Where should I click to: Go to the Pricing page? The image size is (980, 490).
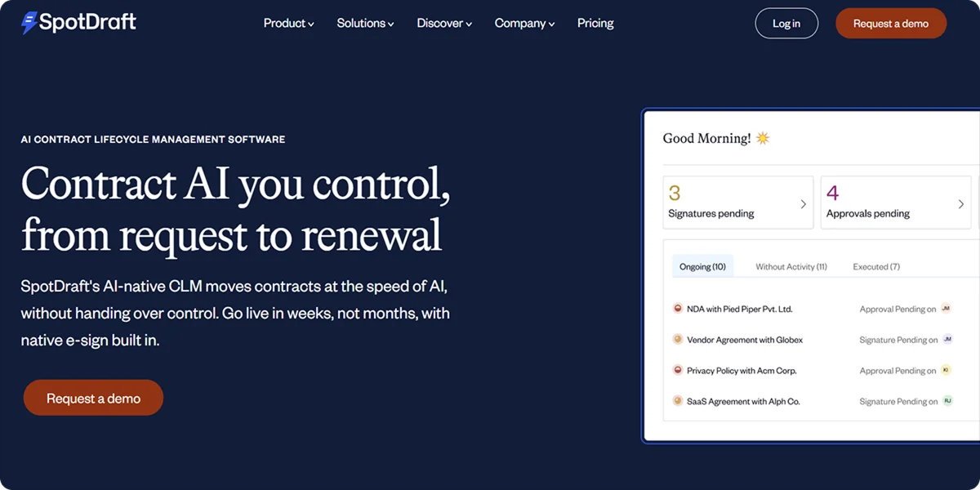pyautogui.click(x=595, y=23)
